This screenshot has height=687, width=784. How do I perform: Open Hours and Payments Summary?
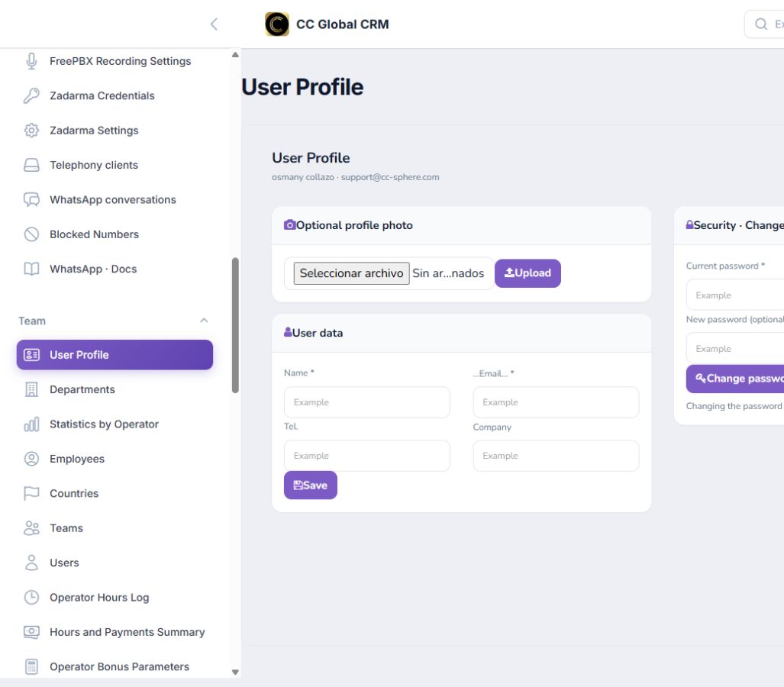115,632
